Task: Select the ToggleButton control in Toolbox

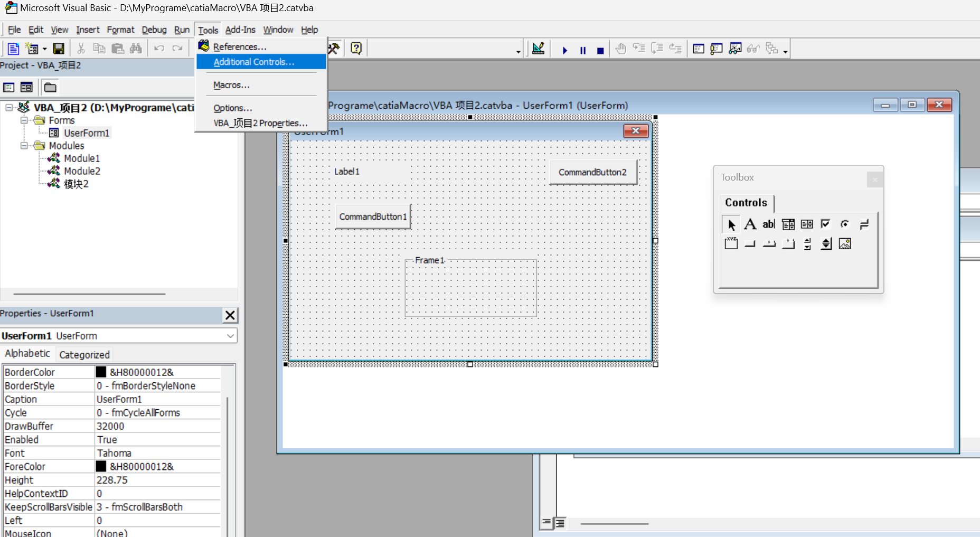Action: [x=864, y=224]
